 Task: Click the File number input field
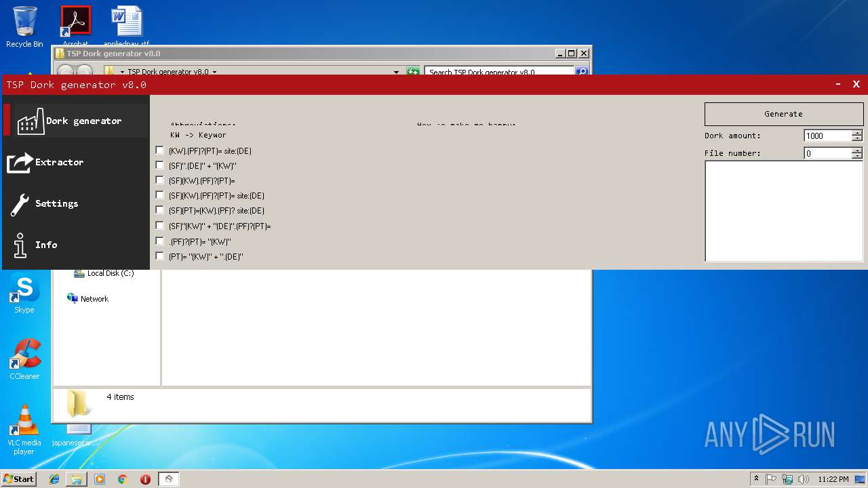pyautogui.click(x=827, y=153)
